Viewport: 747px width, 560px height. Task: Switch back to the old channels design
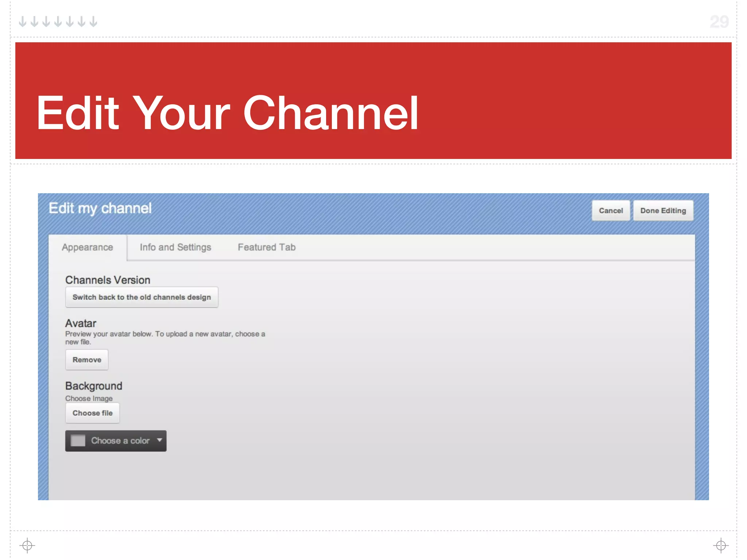click(x=142, y=297)
